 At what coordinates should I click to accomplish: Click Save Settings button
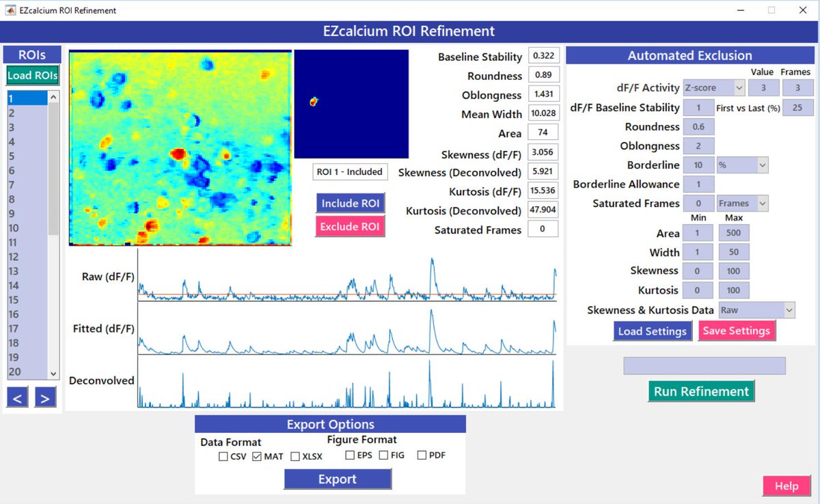point(737,331)
